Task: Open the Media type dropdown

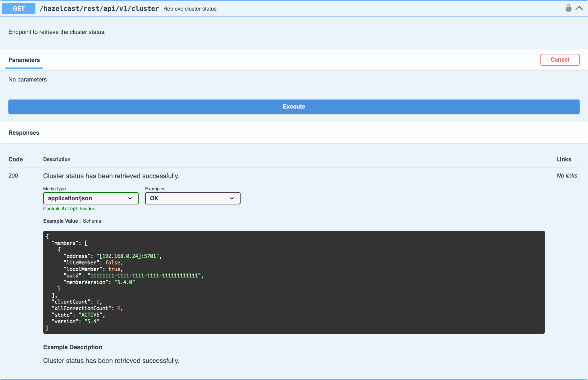Action: click(x=90, y=198)
